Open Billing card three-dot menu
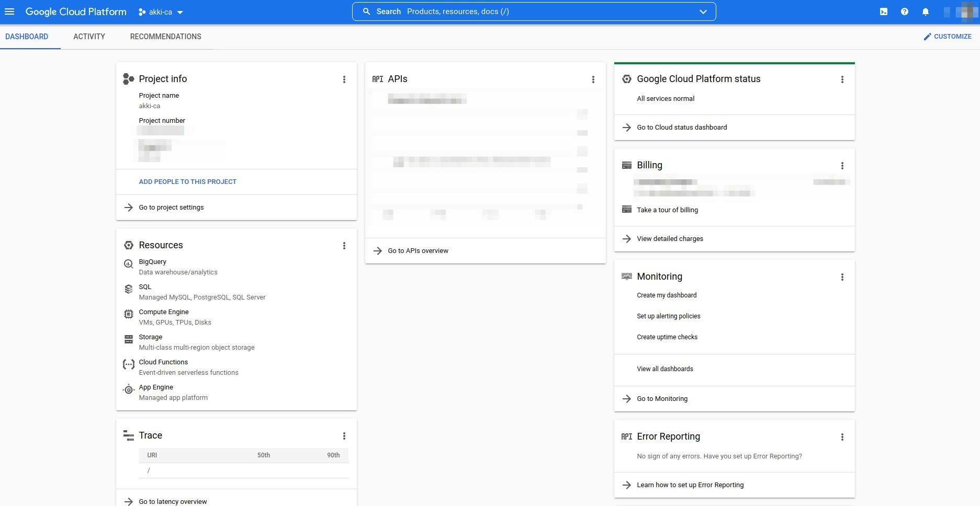 tap(842, 166)
